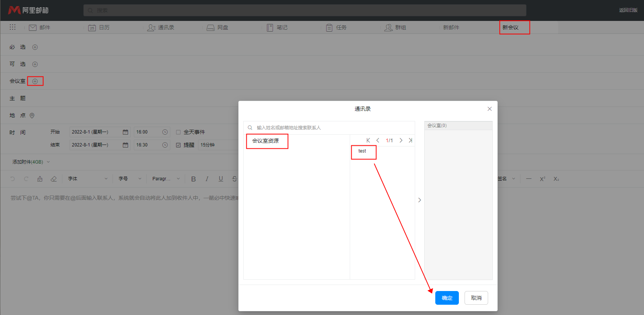Move selected room to right list arrow
This screenshot has height=315, width=644.
(x=420, y=200)
